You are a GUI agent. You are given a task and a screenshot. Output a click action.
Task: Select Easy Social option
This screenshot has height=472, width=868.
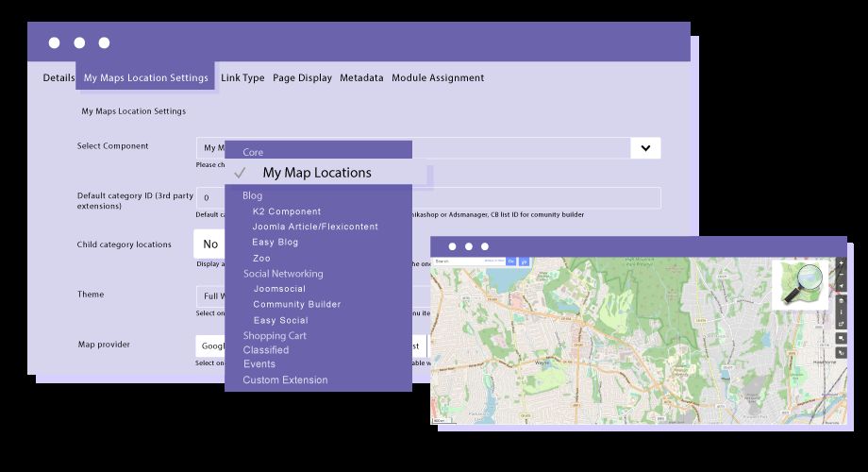(x=280, y=320)
